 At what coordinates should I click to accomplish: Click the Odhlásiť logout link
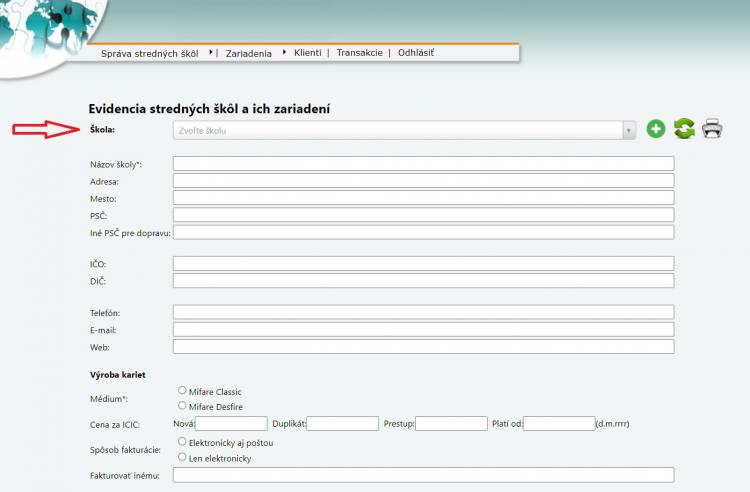pos(416,53)
